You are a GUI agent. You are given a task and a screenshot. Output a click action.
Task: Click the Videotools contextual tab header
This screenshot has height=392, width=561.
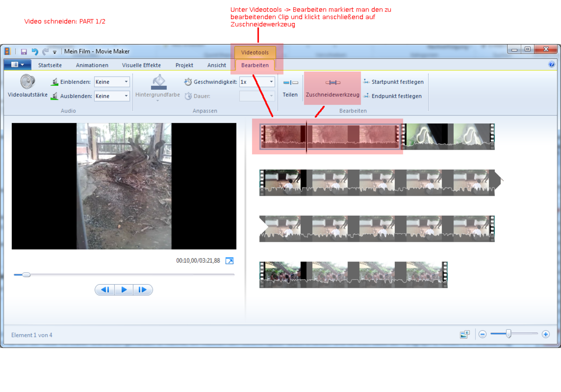255,53
